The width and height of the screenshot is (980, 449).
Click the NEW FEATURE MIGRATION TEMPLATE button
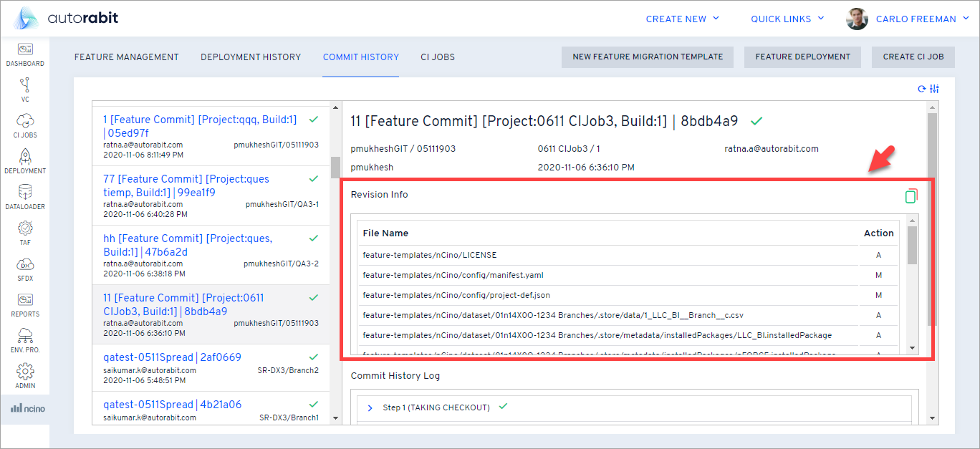[647, 57]
